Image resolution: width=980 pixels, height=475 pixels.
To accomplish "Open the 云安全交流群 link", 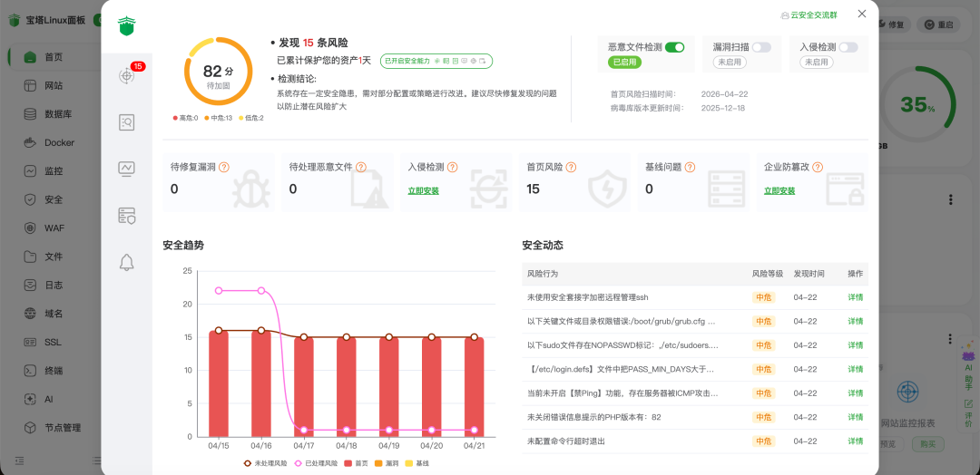I will [808, 15].
